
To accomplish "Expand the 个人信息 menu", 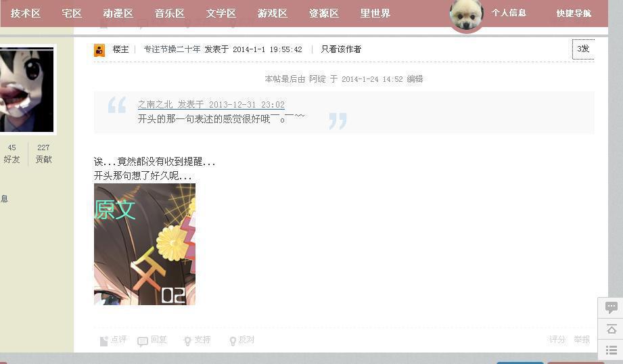I will click(x=509, y=13).
